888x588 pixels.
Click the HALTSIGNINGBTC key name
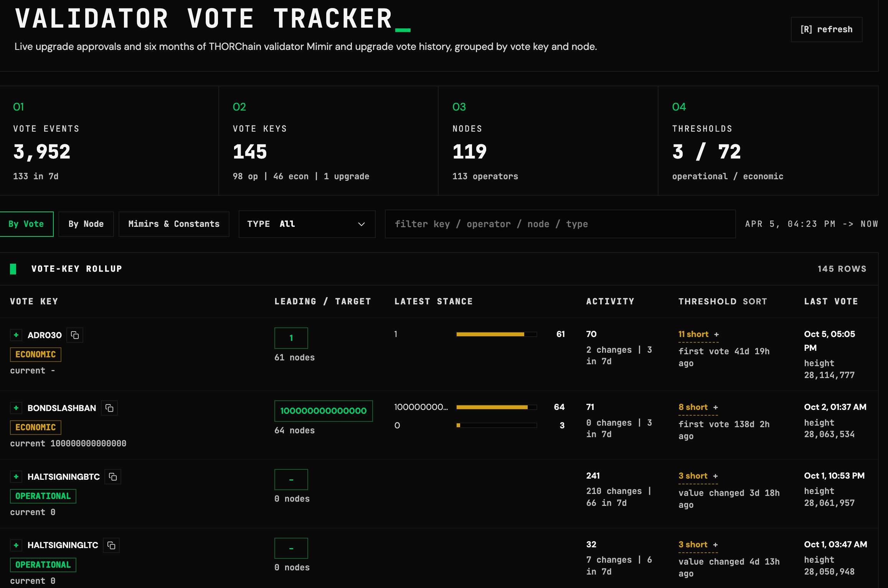pos(64,477)
